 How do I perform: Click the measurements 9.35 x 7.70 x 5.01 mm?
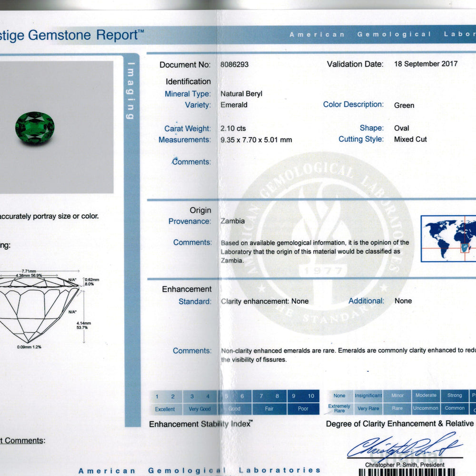pyautogui.click(x=256, y=140)
